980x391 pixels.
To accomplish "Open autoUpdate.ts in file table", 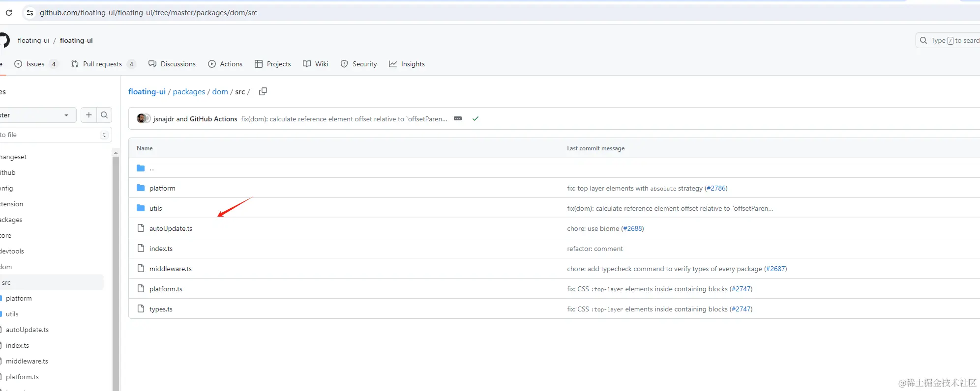I will (171, 228).
